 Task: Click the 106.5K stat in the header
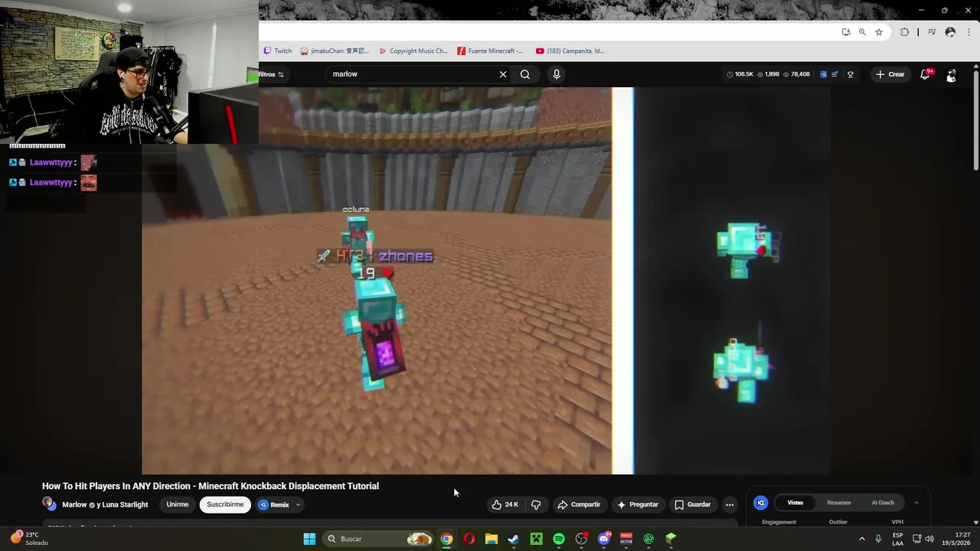[740, 74]
